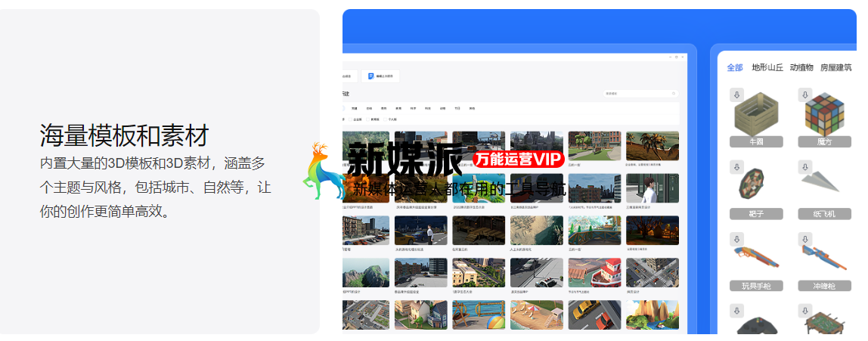Viewport: 868px width, 341px height.
Task: Select the dartboard target 3D model
Action: coord(752,184)
